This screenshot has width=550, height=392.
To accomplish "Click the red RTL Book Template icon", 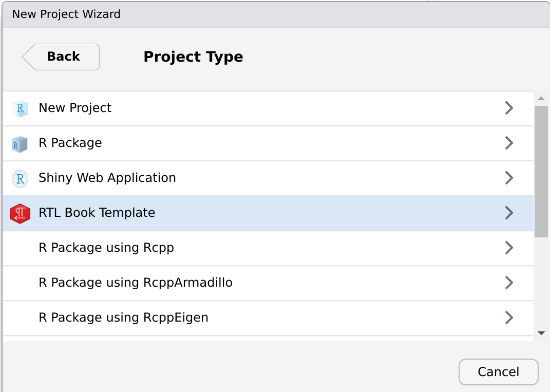I will 20,213.
